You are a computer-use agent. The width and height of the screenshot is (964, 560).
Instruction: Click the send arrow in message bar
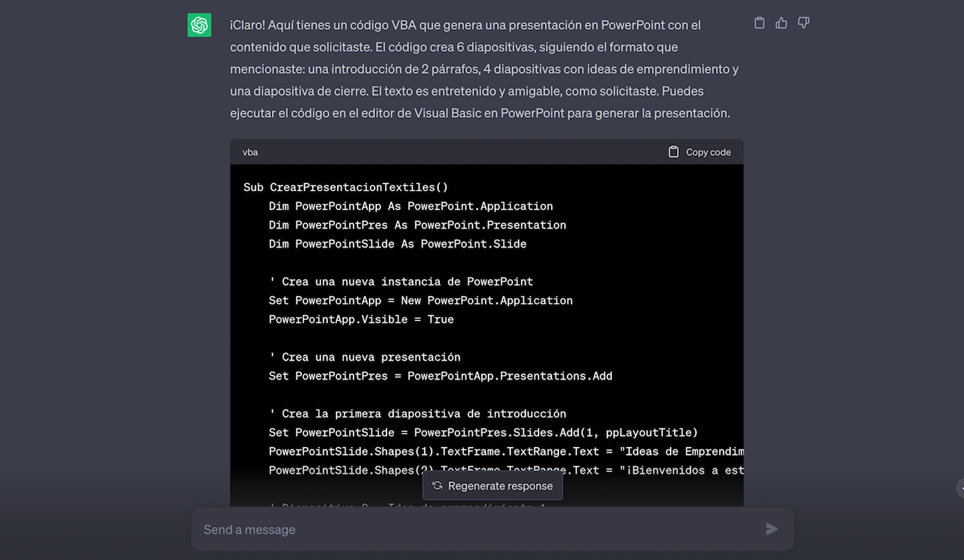(771, 530)
